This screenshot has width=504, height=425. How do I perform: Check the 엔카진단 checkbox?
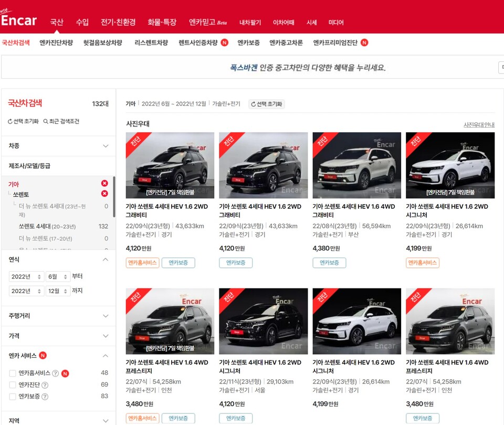pyautogui.click(x=13, y=385)
